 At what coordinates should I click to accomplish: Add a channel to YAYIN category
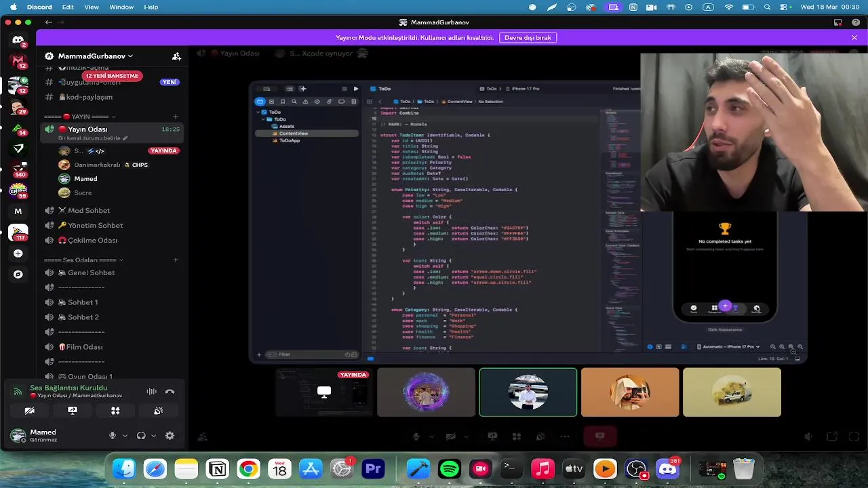pyautogui.click(x=176, y=117)
